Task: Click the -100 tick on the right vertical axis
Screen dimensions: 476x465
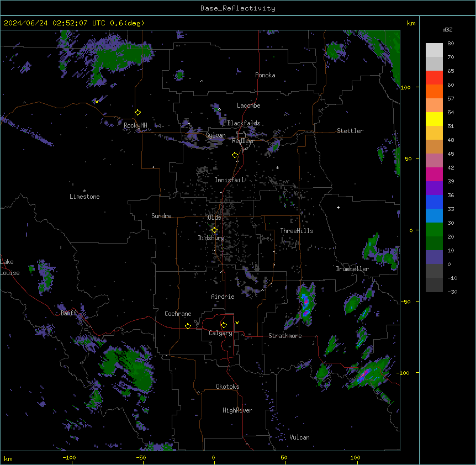Action: tap(404, 373)
